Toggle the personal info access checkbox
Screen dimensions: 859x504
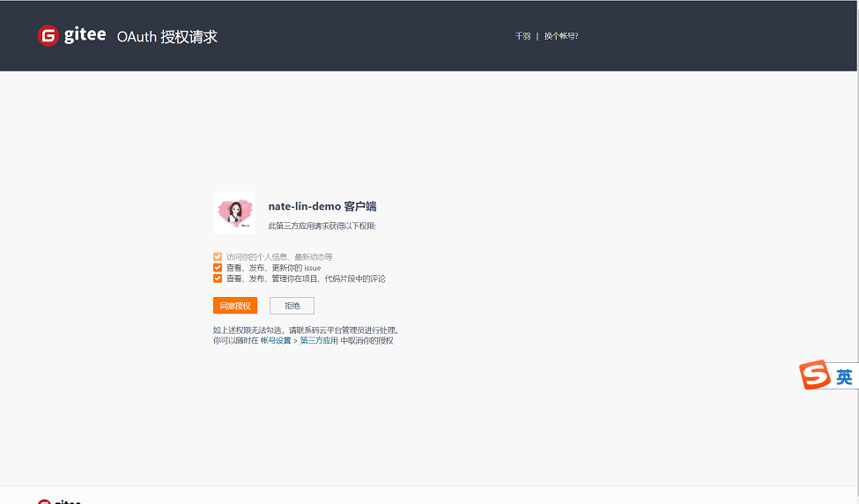click(x=218, y=257)
